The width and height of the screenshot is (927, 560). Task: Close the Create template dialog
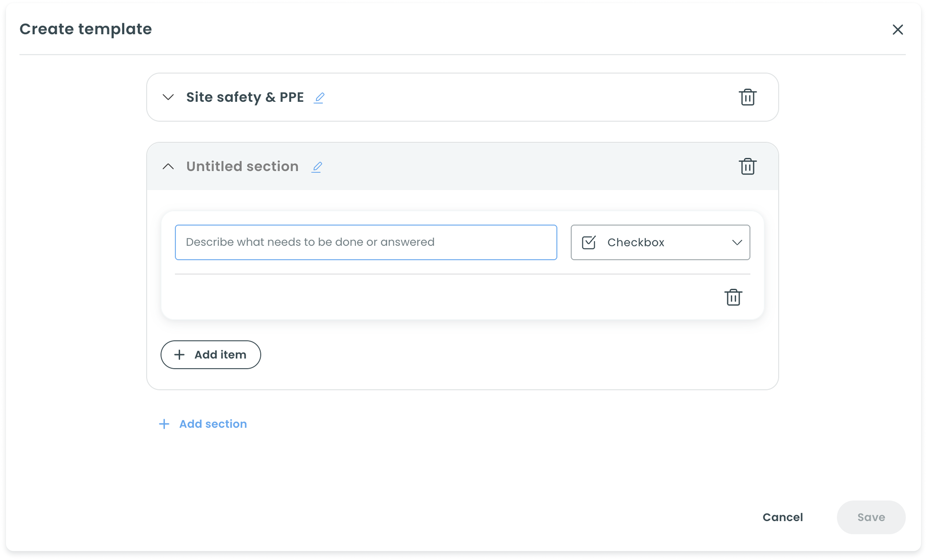tap(897, 30)
